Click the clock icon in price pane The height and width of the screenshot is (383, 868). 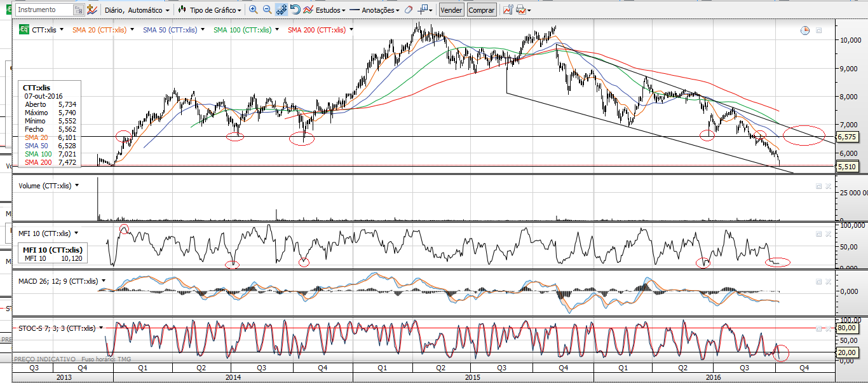805,30
